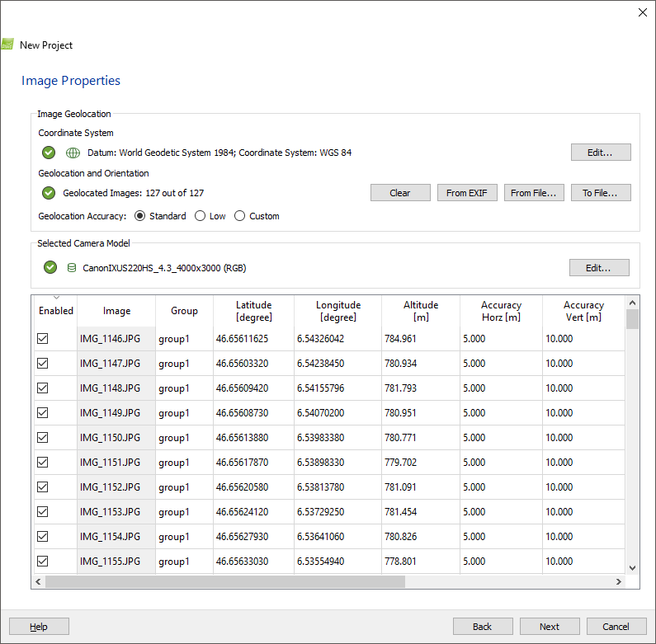
Task: Select Standard geolocation accuracy
Action: coord(139,216)
